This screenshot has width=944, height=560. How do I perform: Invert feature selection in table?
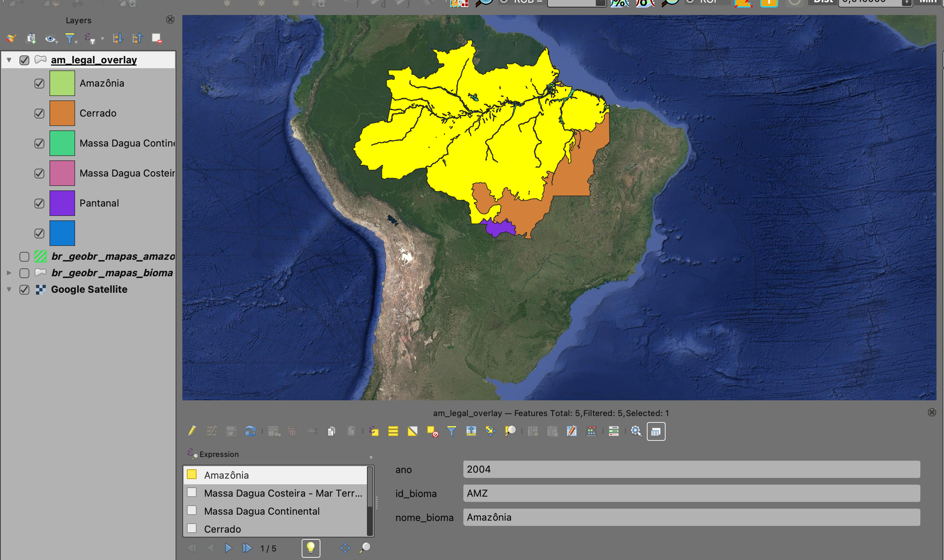click(x=412, y=431)
